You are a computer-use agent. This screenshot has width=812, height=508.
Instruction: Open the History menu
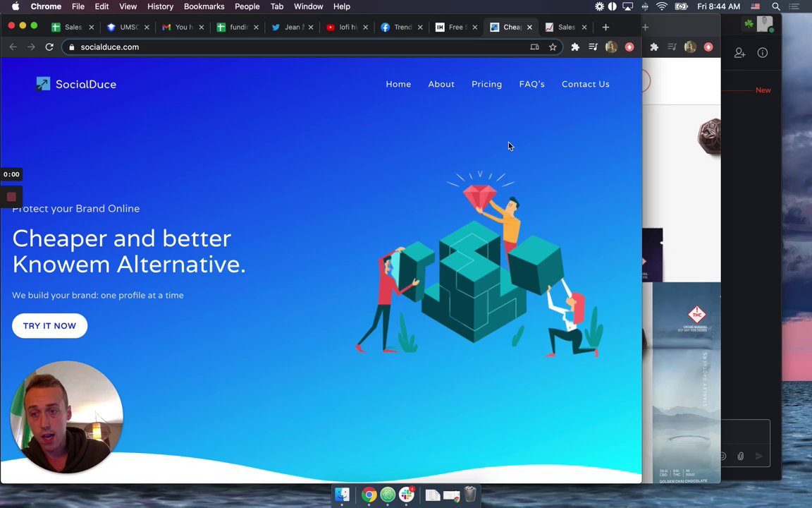coord(160,6)
